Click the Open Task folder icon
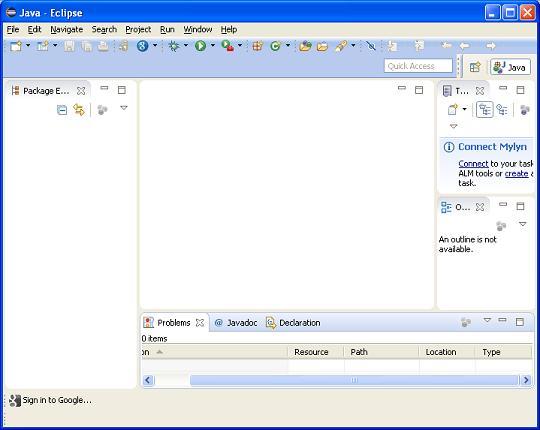540x430 pixels. [322, 46]
